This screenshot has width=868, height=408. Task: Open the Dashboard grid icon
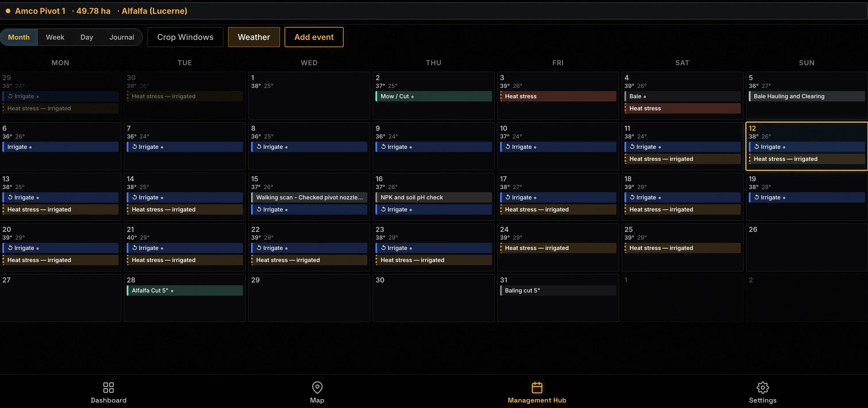coord(108,387)
